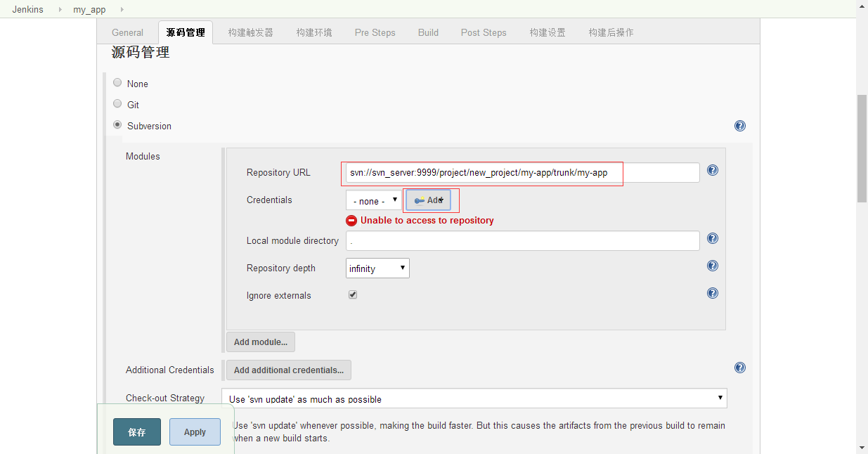This screenshot has height=454, width=868.
Task: Open help for Local module directory
Action: click(x=713, y=238)
